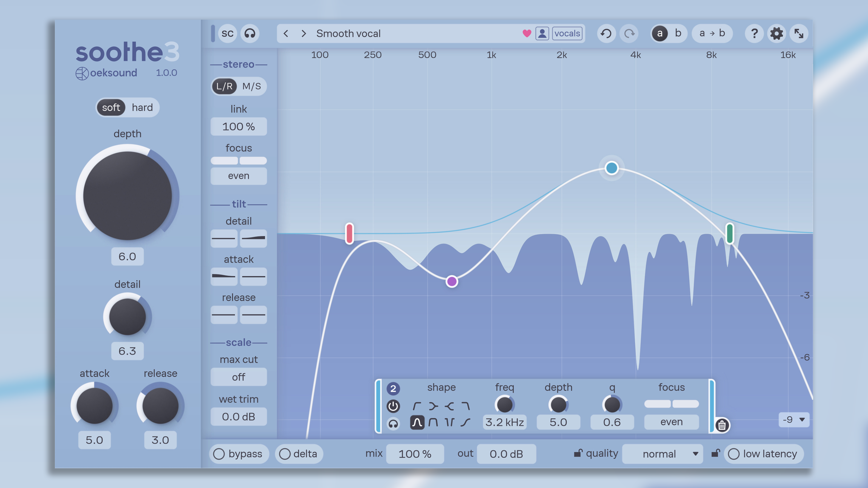The image size is (868, 488).
Task: Select the purple band node on the graph
Action: pyautogui.click(x=451, y=281)
